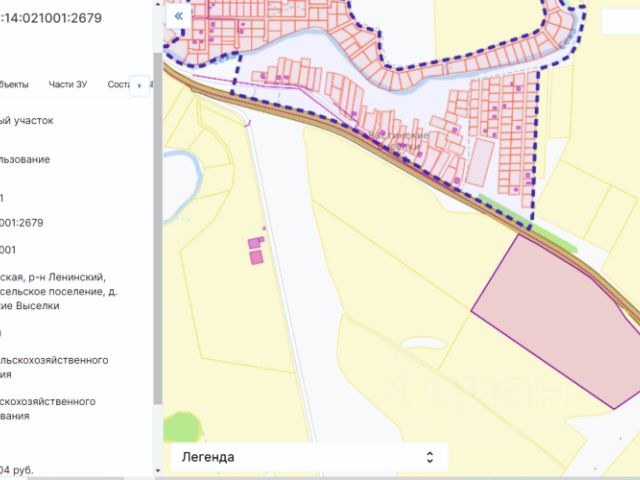Click the scroll-up arrow of the panel
640x480 pixels.
[x=158, y=3]
